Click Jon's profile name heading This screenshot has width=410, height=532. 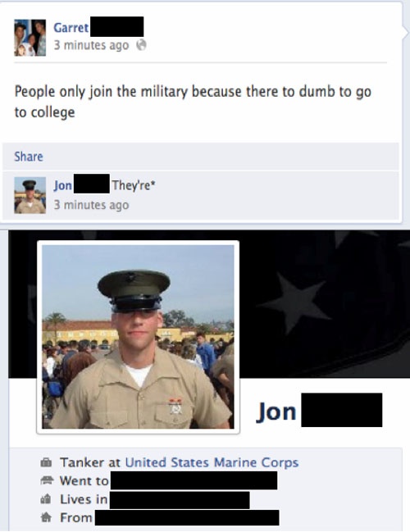(276, 412)
